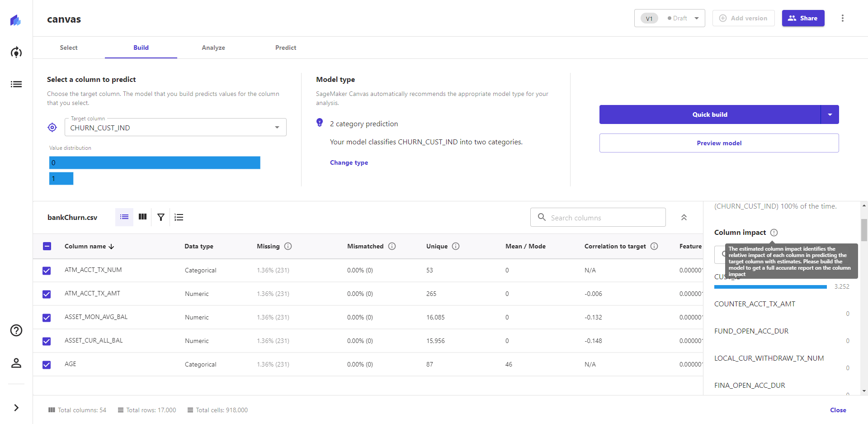Image resolution: width=868 pixels, height=424 pixels.
Task: Expand the Quick build dropdown arrow
Action: pyautogui.click(x=830, y=114)
